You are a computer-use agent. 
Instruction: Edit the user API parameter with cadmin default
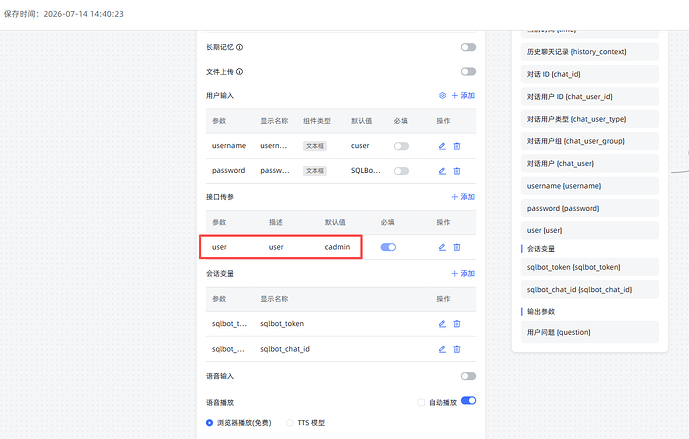tap(442, 247)
